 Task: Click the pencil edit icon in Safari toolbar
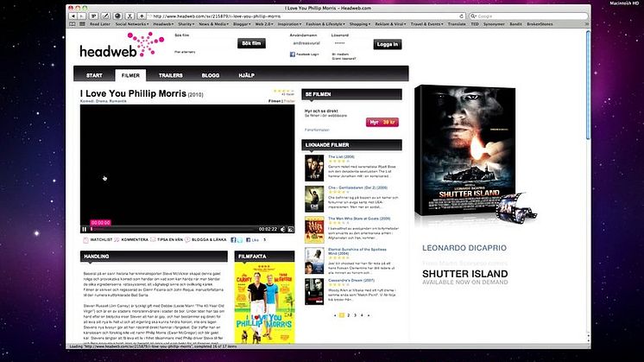pyautogui.click(x=105, y=16)
